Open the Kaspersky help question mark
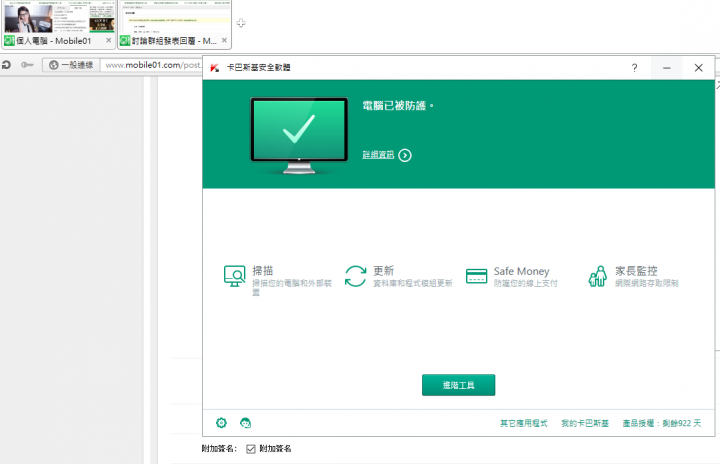Viewport: 720px width, 464px height. click(x=634, y=68)
